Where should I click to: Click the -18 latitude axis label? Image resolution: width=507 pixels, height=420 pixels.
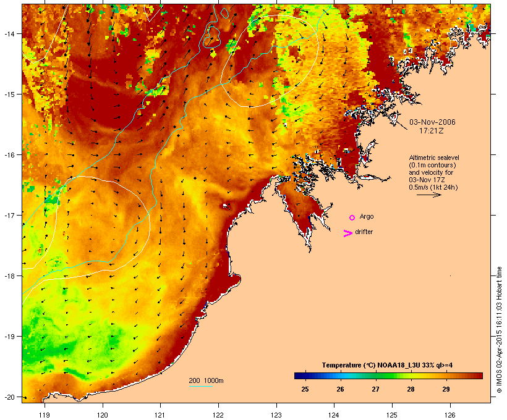point(9,276)
